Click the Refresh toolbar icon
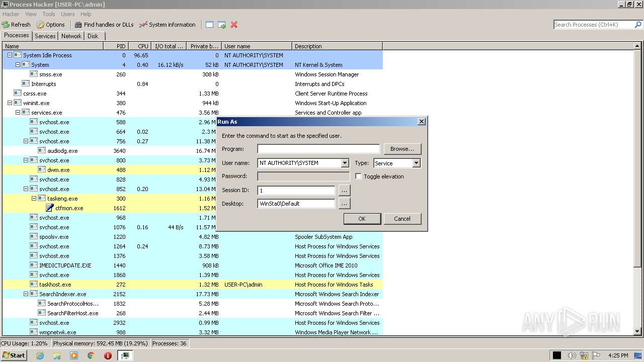This screenshot has width=644, height=362. 6,25
